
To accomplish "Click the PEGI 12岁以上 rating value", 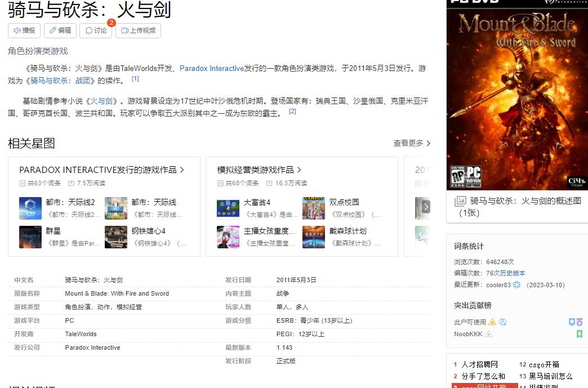I will [300, 334].
